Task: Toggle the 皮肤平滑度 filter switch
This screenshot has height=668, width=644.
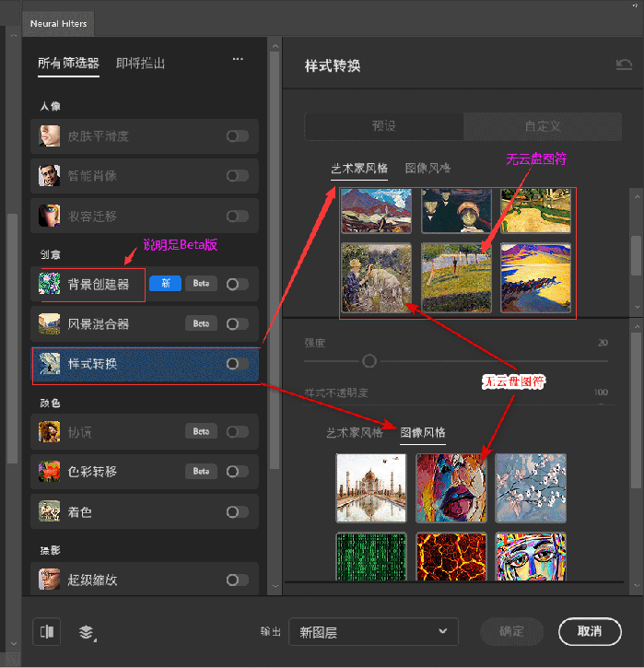Action: pyautogui.click(x=238, y=136)
